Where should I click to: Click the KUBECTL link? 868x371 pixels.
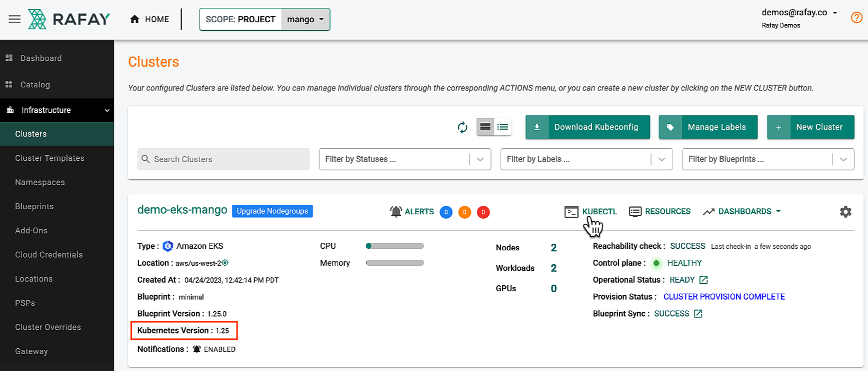coord(600,212)
